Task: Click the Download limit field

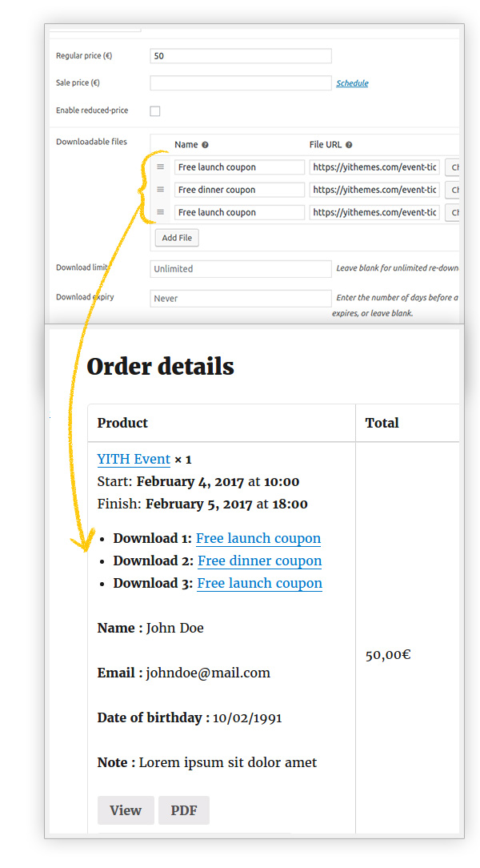Action: tap(240, 269)
